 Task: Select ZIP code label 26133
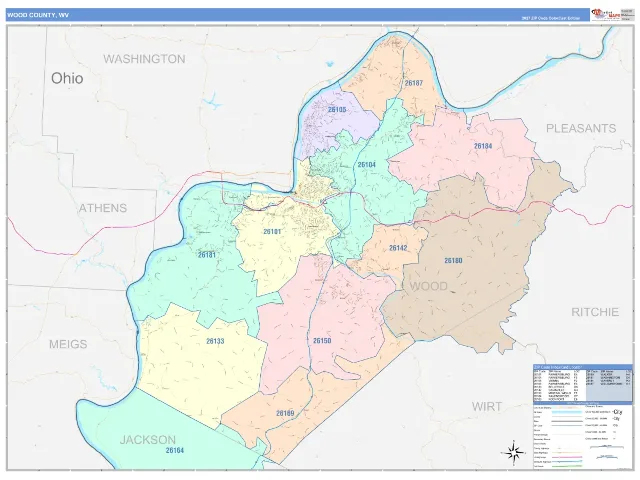tap(215, 341)
